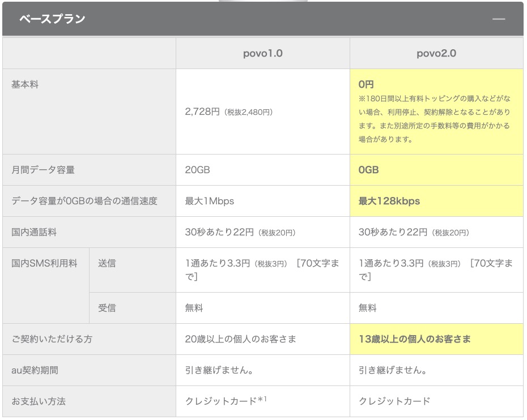
Task: Click the ベースプラン header title
Action: (52, 19)
